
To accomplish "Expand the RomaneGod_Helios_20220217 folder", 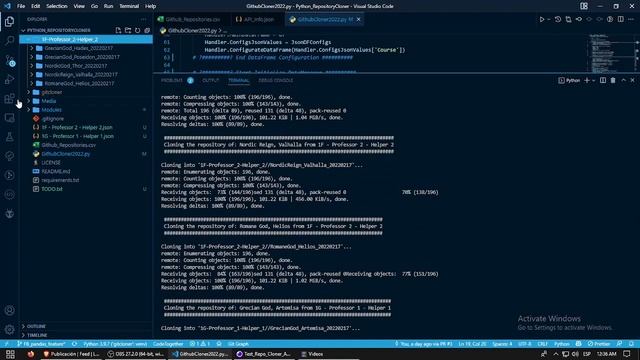I will pos(86,83).
